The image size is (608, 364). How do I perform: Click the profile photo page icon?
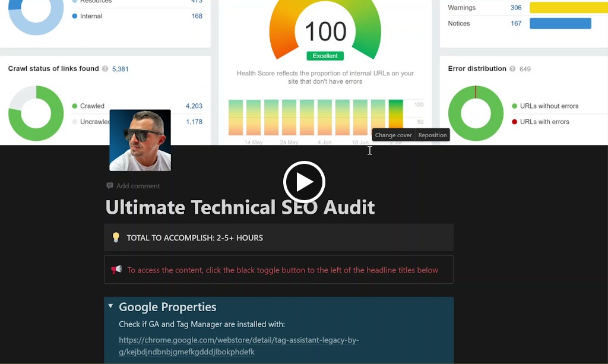coord(140,140)
